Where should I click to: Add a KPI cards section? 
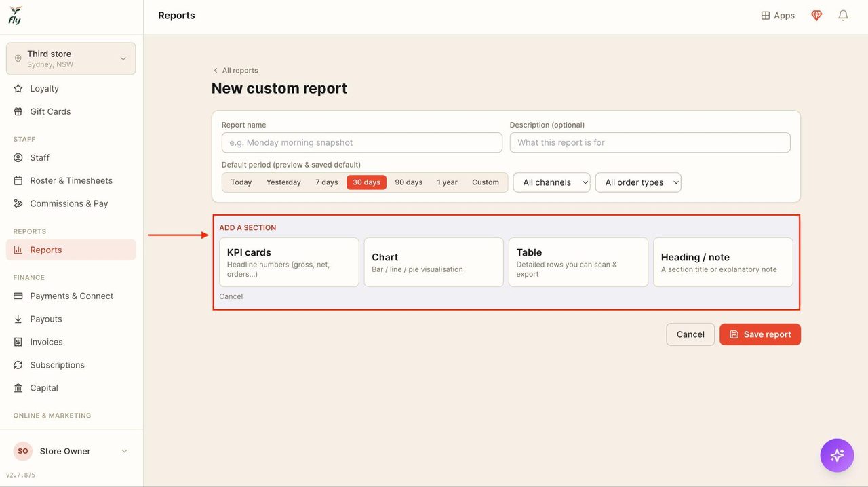point(289,262)
